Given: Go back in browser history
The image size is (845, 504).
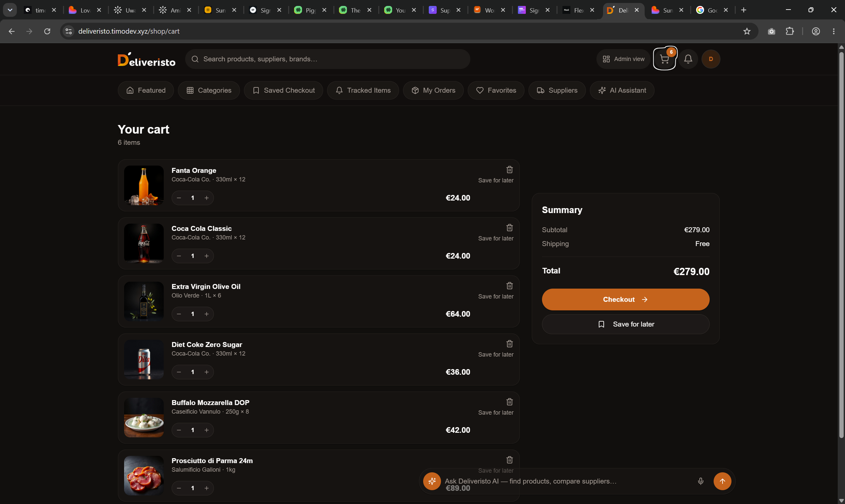Looking at the screenshot, I should [12, 31].
